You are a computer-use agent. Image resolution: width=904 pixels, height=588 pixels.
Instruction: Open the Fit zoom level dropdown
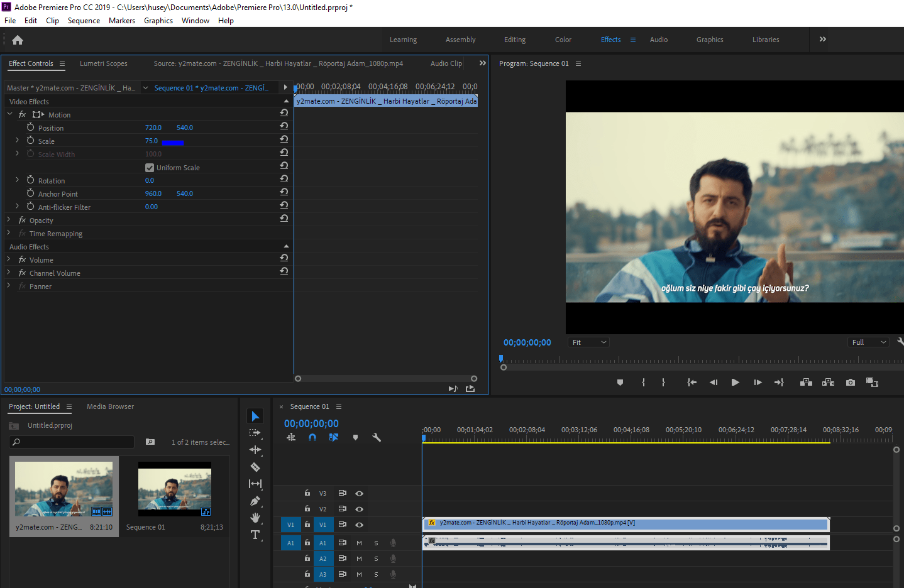pyautogui.click(x=589, y=342)
